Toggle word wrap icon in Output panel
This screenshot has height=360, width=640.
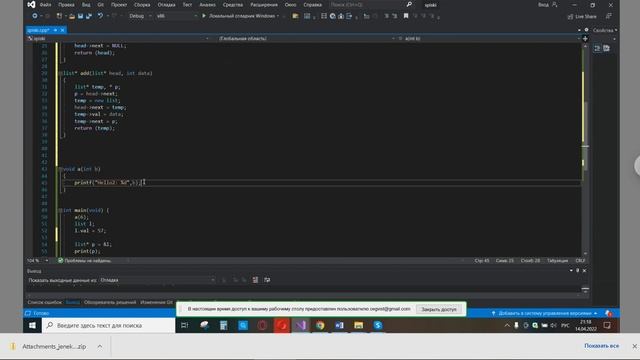tap(267, 280)
